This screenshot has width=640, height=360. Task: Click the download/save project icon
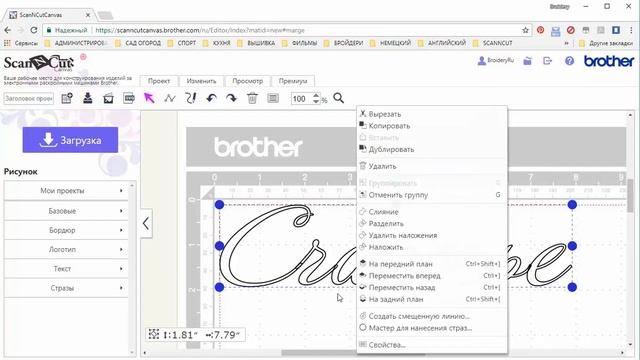(x=87, y=98)
